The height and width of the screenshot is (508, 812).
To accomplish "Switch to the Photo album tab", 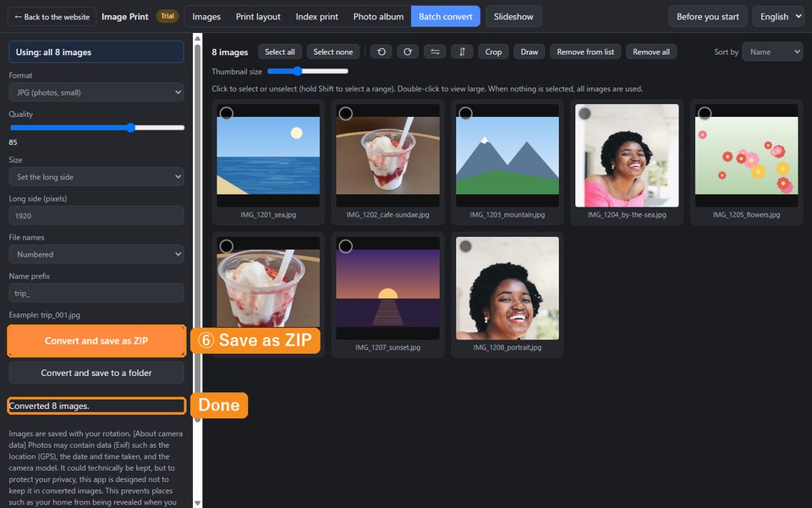I will click(x=378, y=17).
